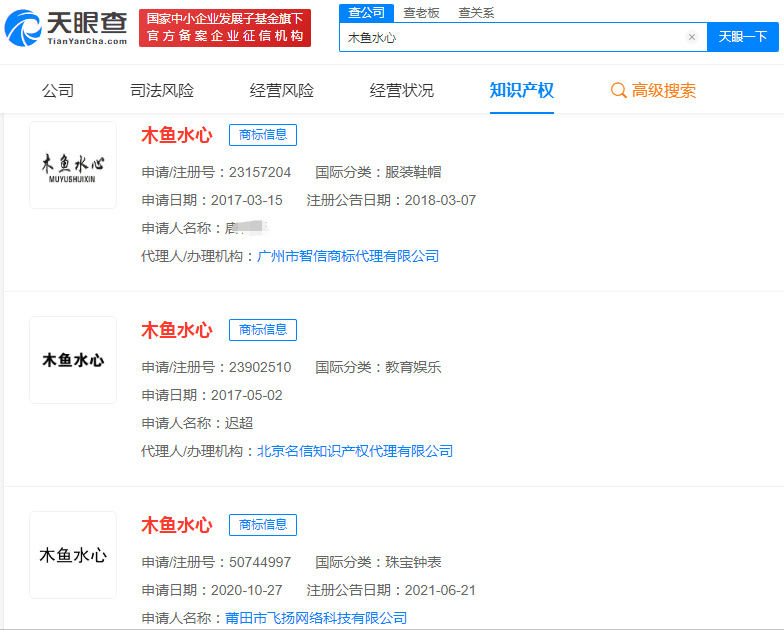Open applicant link 莆田市飞扬网络科技有限公司

[316, 618]
